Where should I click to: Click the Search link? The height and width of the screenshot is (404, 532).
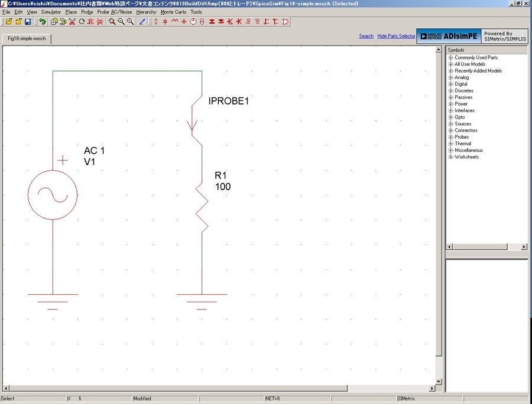[x=366, y=36]
